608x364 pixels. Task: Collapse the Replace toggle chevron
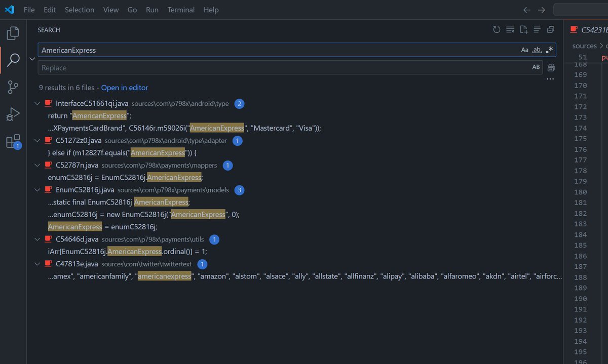click(x=32, y=59)
